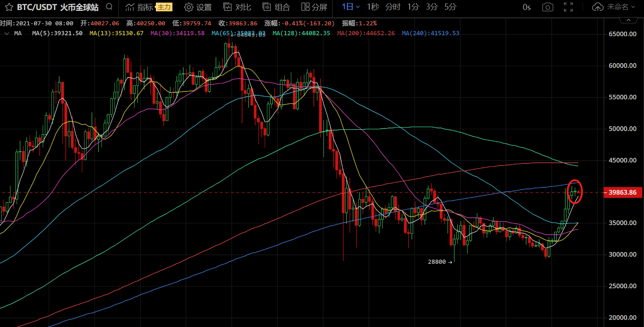Click the 收:39863.86 close value
The width and height of the screenshot is (644, 327).
pyautogui.click(x=238, y=23)
